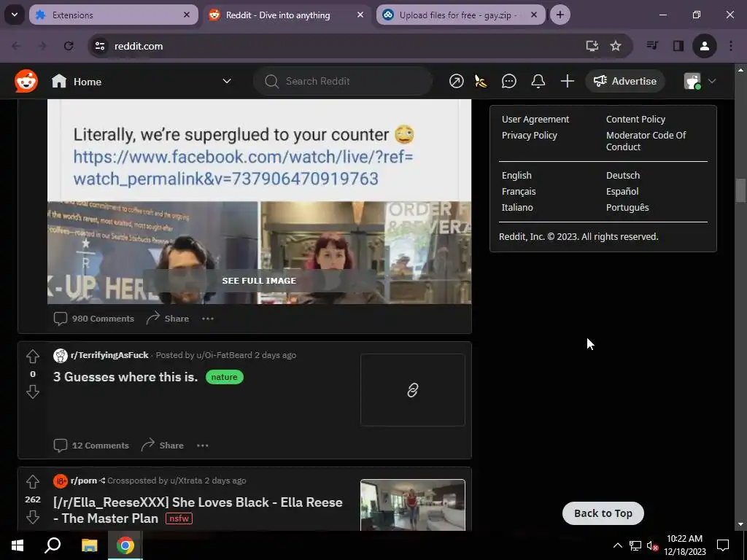Open Moderator Code Of Conduct link
The image size is (747, 560).
[646, 141]
